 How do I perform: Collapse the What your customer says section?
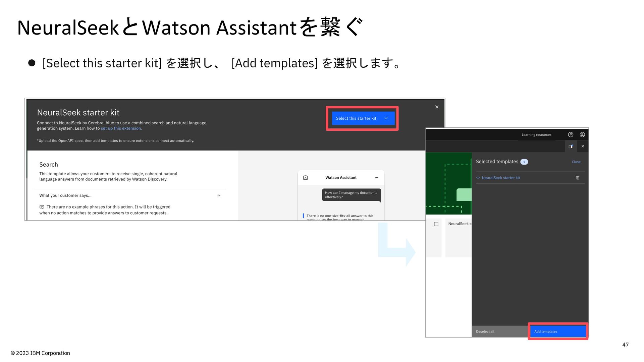pos(219,195)
